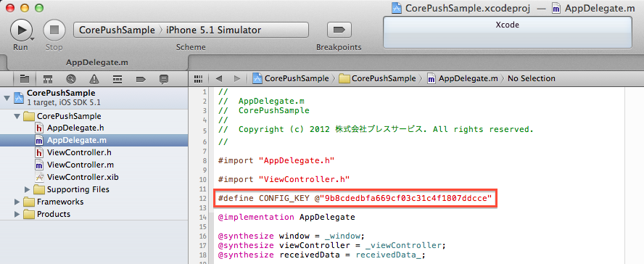Open ViewController.h in navigator
Viewport: 644px width, 264px height.
tap(79, 153)
